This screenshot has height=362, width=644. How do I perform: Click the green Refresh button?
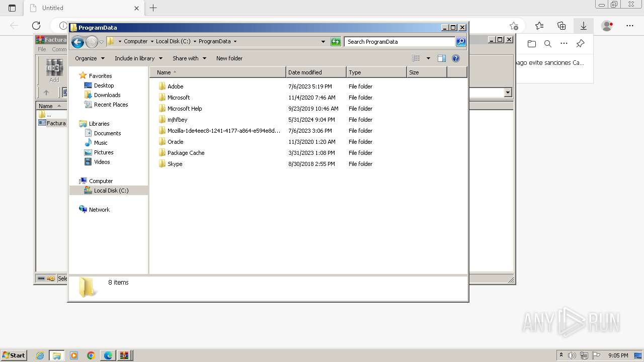pyautogui.click(x=336, y=42)
